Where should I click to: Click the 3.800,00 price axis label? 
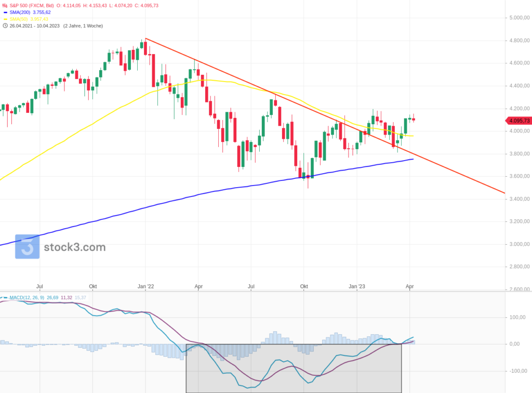pos(520,154)
